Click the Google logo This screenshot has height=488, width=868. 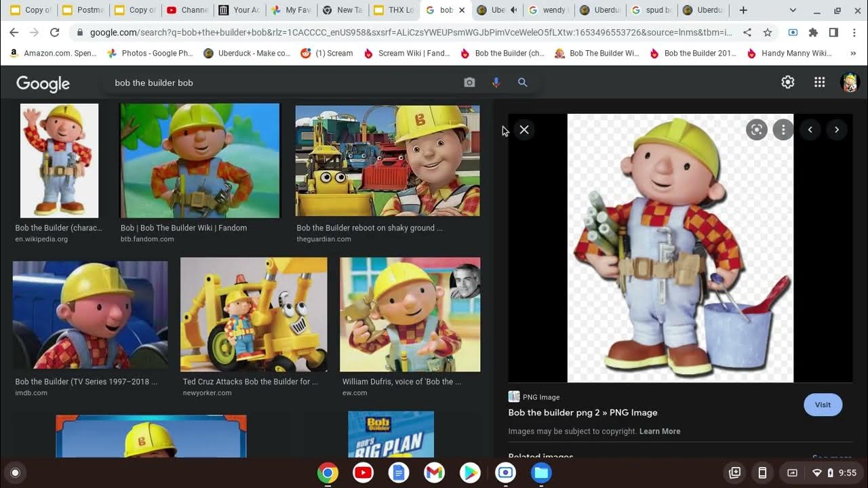43,83
